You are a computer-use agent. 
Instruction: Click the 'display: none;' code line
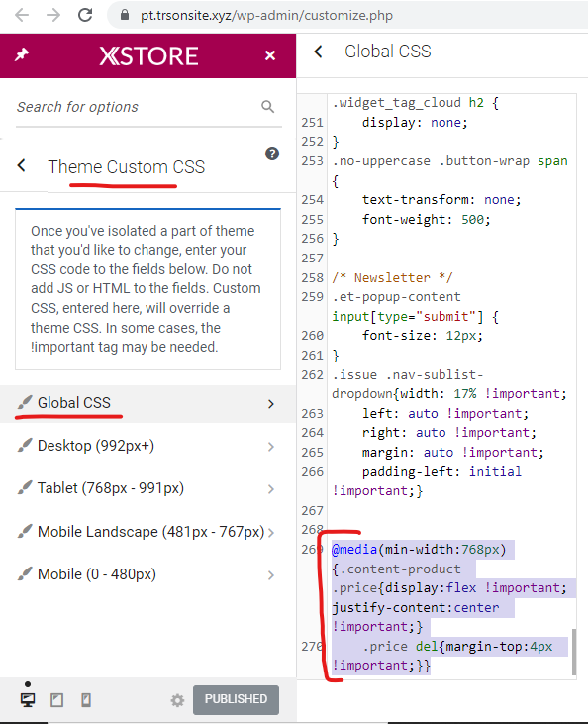(x=415, y=123)
